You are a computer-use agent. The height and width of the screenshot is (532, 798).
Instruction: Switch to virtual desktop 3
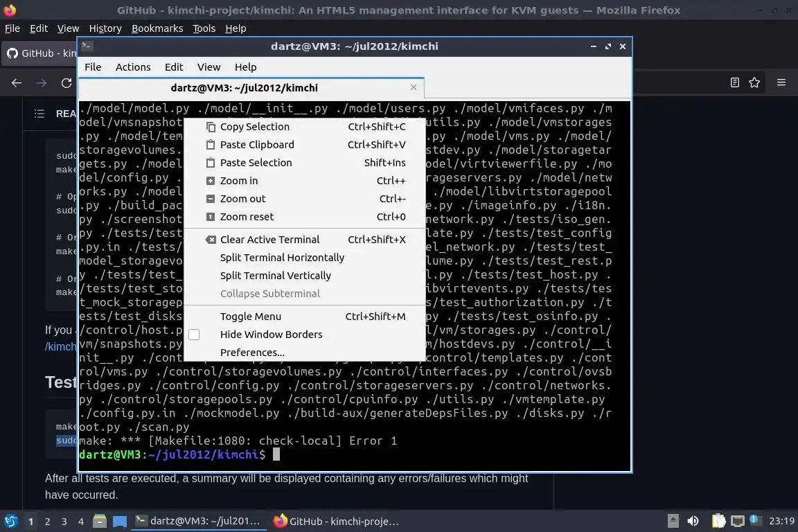64,522
